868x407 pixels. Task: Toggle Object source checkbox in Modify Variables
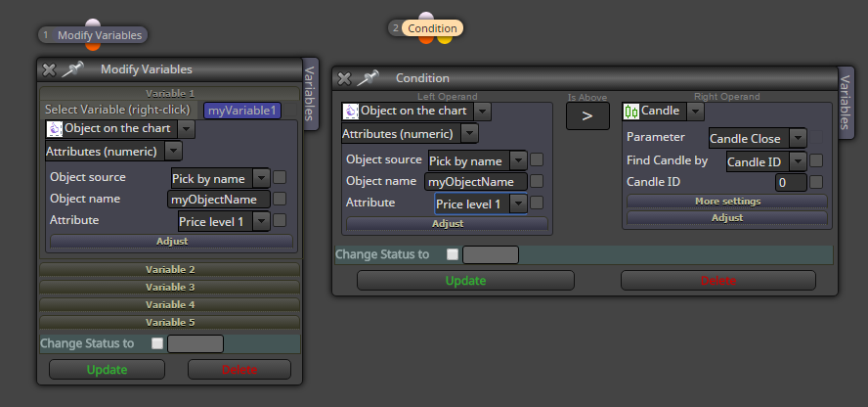280,177
